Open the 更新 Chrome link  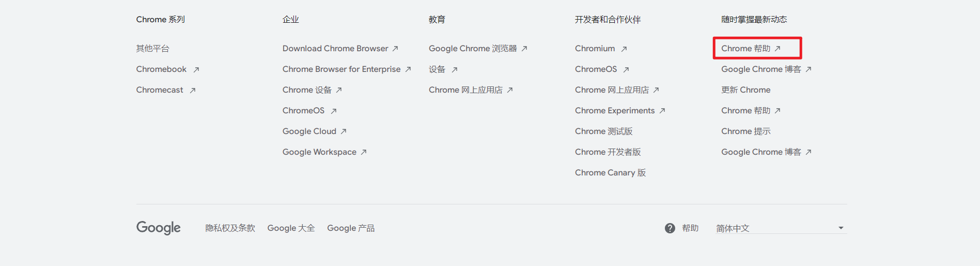coord(745,90)
